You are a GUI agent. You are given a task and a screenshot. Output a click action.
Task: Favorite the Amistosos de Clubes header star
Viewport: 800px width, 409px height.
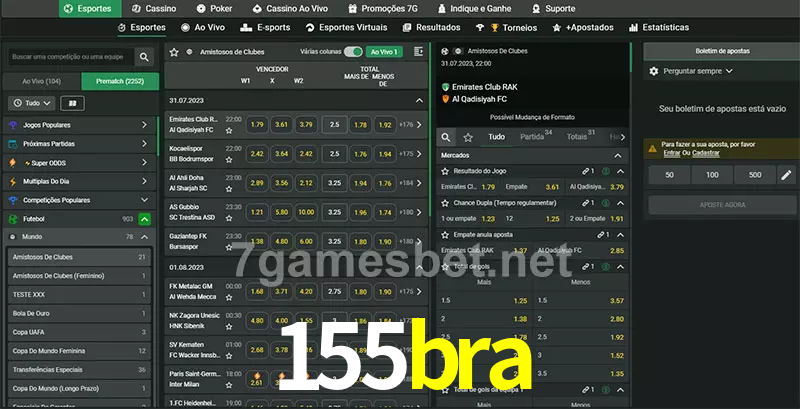174,52
